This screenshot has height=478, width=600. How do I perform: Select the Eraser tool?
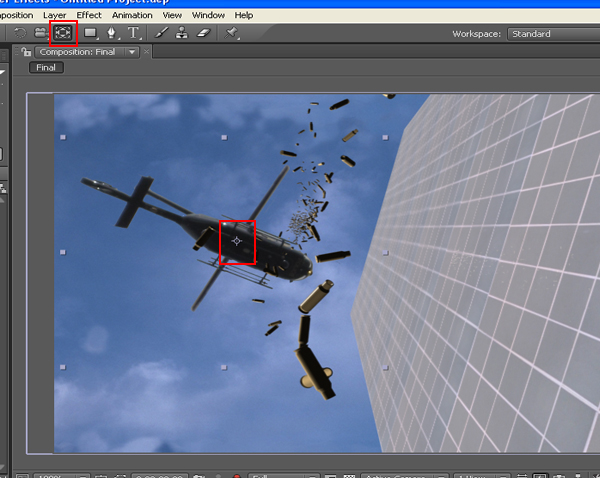pyautogui.click(x=204, y=33)
